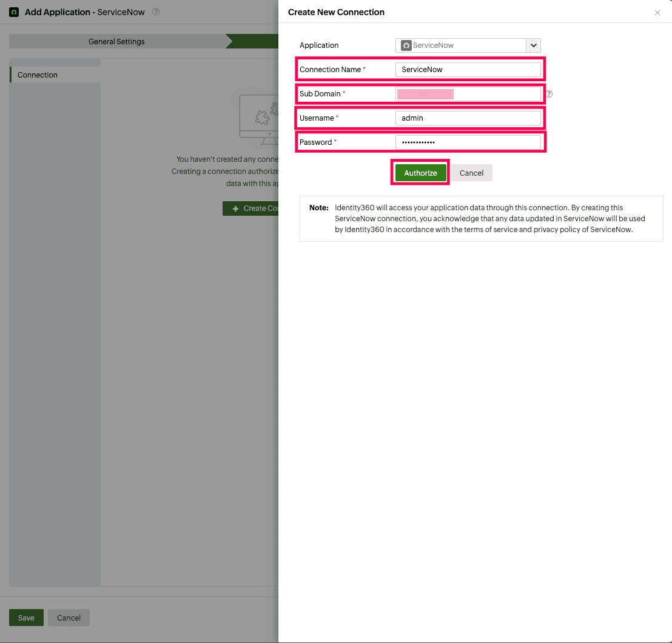Screen dimensions: 672x643
Task: Click the Sub Domain input field
Action: [x=468, y=93]
